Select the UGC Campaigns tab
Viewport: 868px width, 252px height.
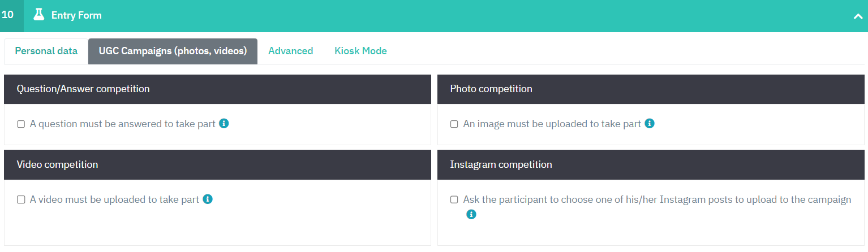click(x=173, y=51)
